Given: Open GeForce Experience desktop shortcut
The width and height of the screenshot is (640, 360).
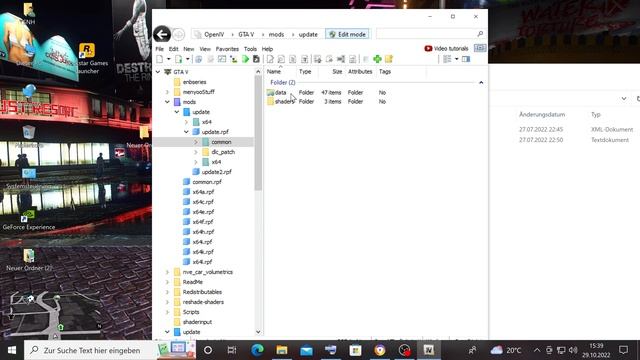Looking at the screenshot, I should pyautogui.click(x=29, y=219).
